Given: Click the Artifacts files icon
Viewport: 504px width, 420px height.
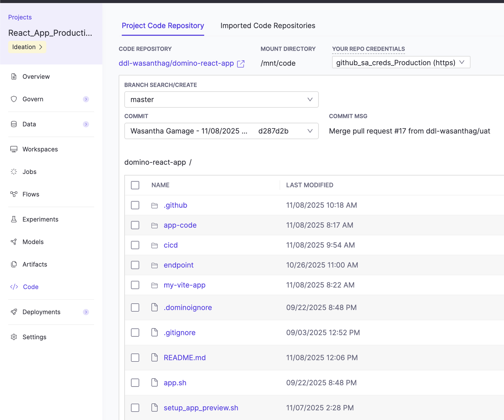Looking at the screenshot, I should pos(14,264).
